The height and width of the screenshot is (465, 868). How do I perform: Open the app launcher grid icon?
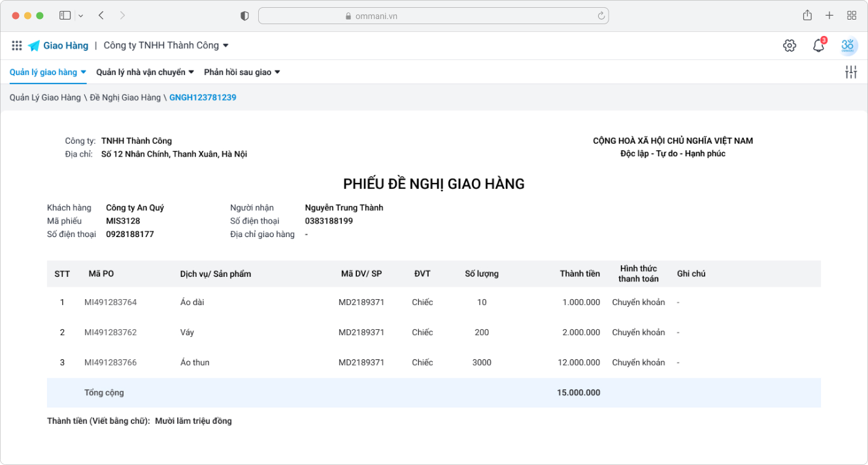point(17,46)
